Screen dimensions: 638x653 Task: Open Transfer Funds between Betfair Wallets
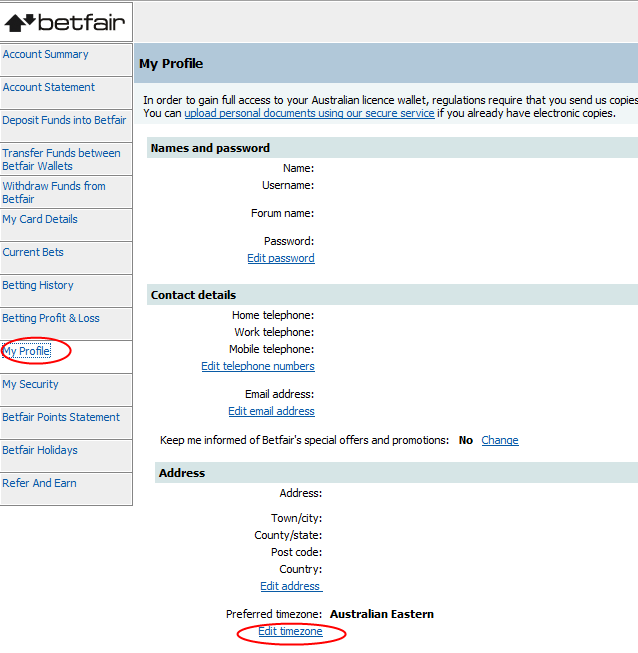pyautogui.click(x=61, y=160)
